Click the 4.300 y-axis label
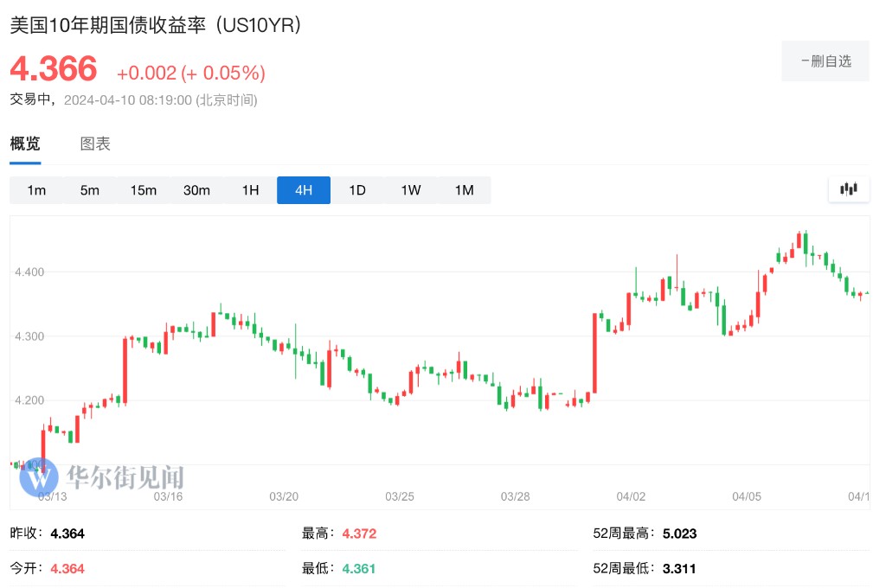The width and height of the screenshot is (886, 588). tap(29, 336)
